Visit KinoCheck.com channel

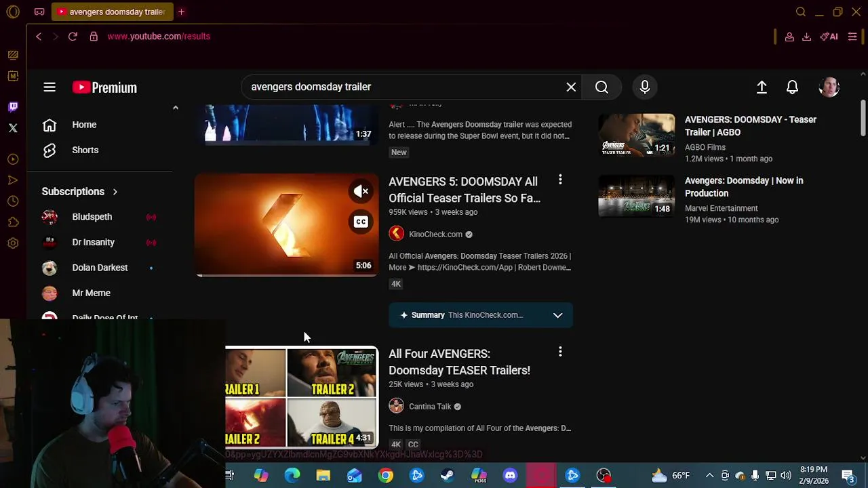[435, 235]
